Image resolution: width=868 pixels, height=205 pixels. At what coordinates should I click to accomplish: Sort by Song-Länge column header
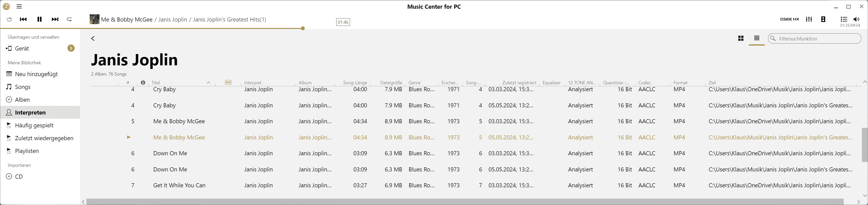click(x=355, y=83)
